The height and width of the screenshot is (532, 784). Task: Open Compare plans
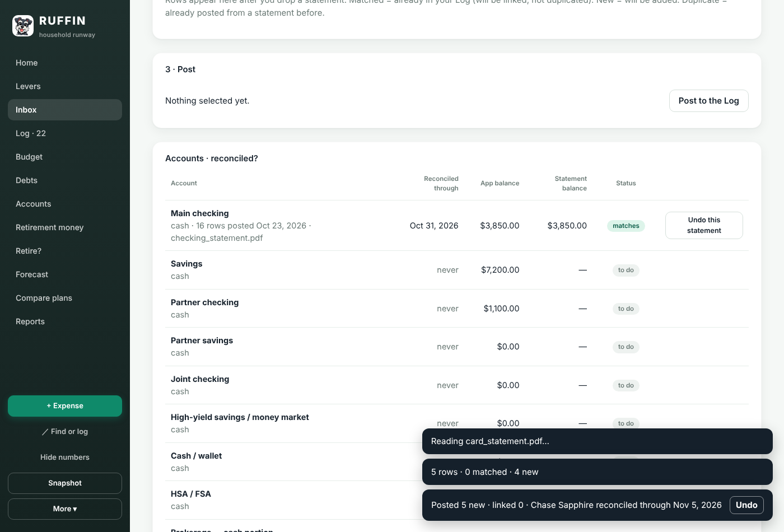65,298
